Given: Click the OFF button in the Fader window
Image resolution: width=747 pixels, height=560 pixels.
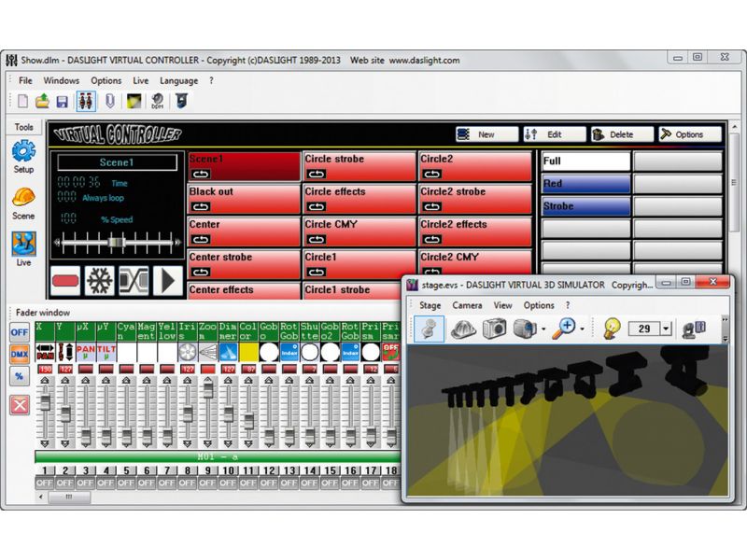Looking at the screenshot, I should pos(20,332).
